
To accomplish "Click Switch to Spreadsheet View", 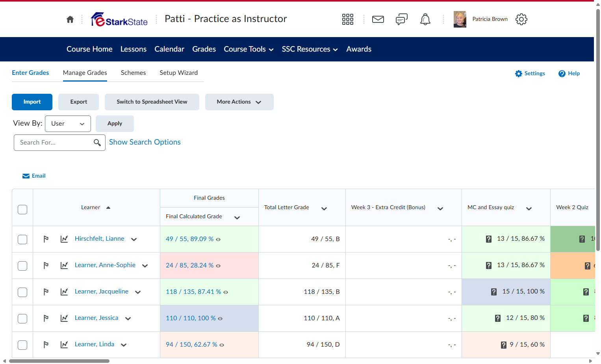I will (x=152, y=102).
